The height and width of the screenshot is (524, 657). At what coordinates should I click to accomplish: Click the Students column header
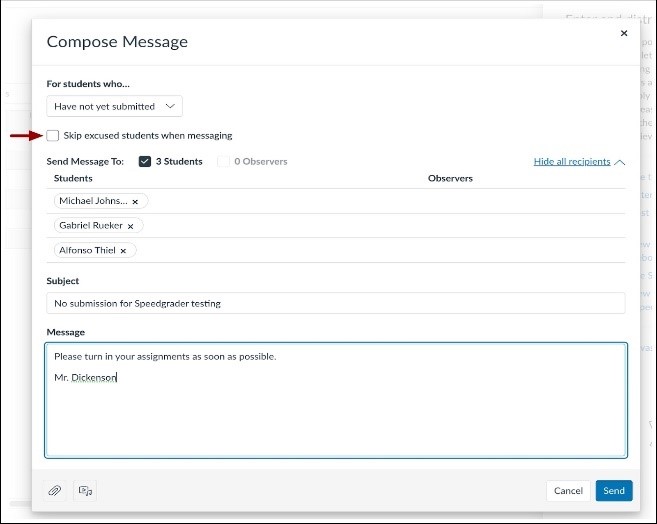click(x=73, y=178)
